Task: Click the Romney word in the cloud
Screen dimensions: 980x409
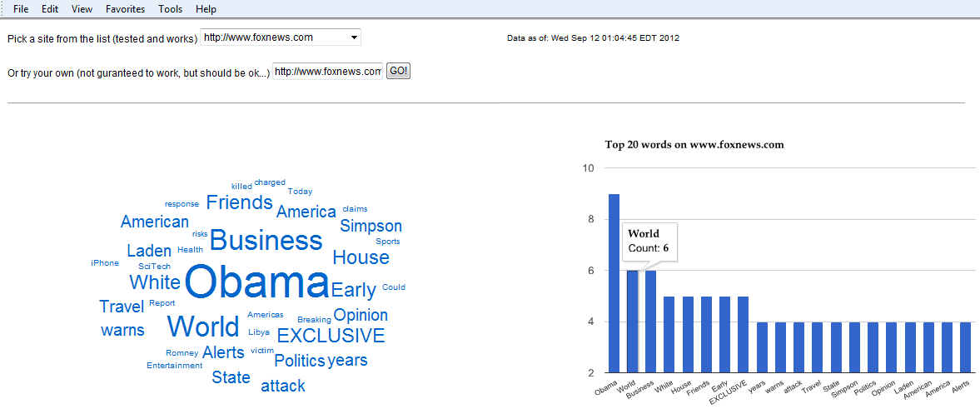Action: 182,352
